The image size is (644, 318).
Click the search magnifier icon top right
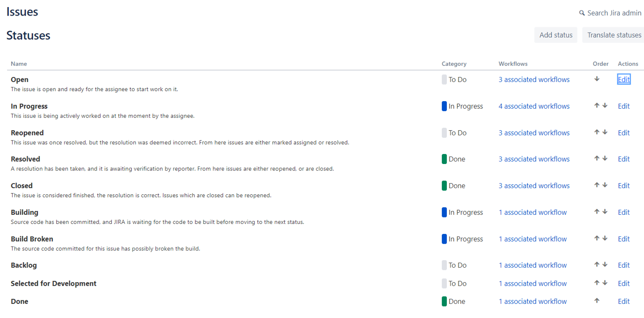(x=582, y=13)
